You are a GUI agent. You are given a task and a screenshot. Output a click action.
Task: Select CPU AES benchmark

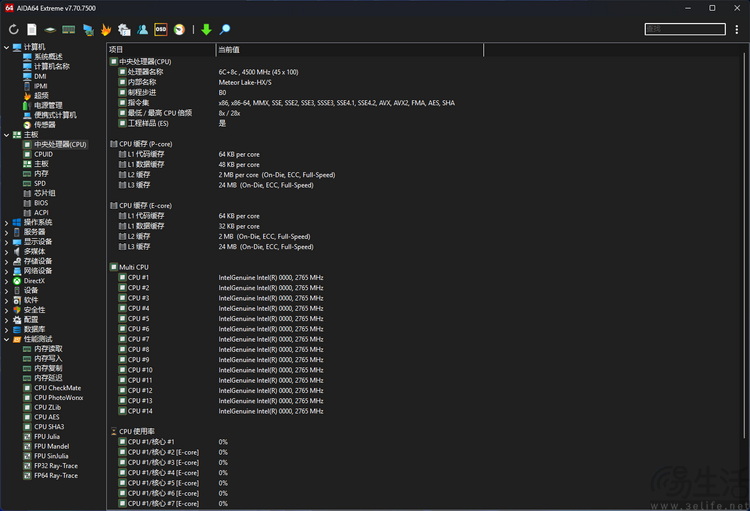[x=47, y=417]
